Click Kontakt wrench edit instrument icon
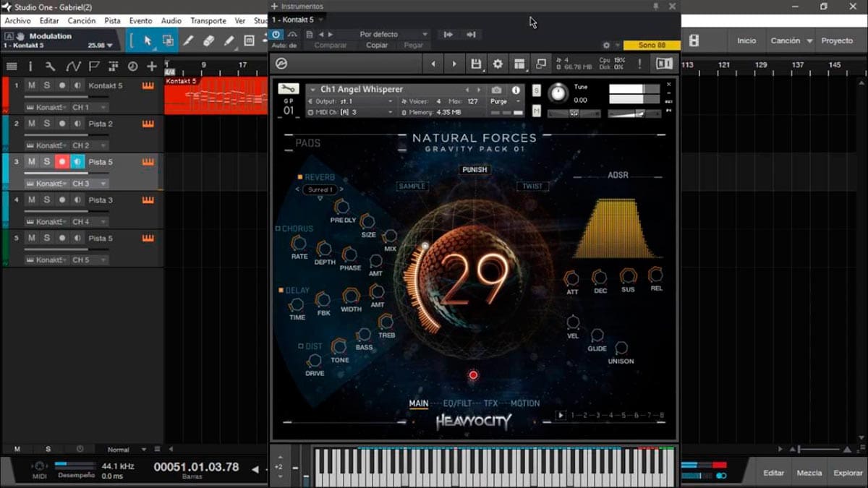Image resolution: width=868 pixels, height=488 pixels. [x=288, y=89]
